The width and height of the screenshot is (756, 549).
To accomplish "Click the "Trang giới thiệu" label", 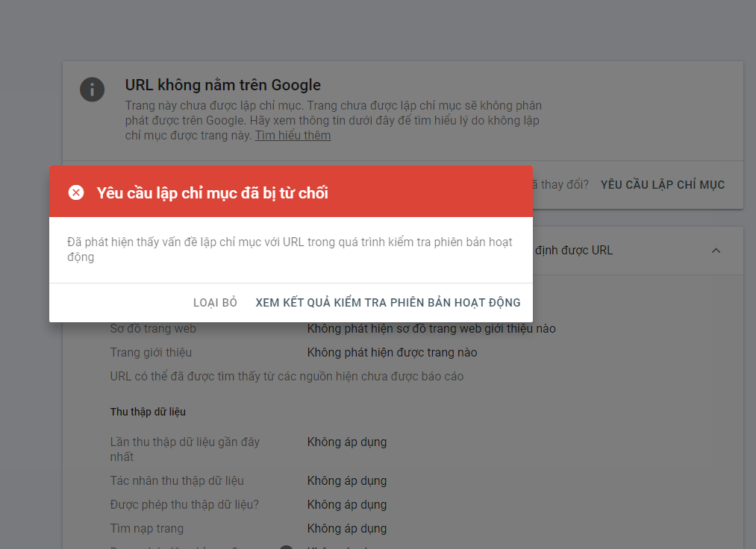I will click(151, 352).
